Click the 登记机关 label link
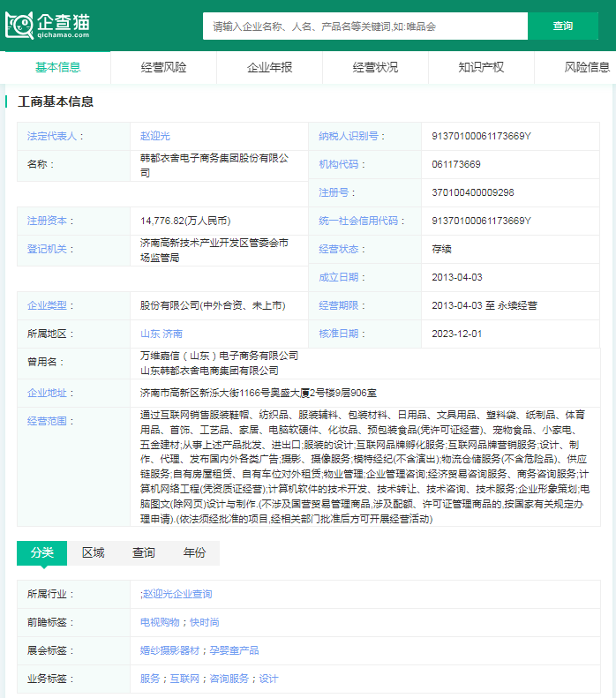 pos(47,249)
